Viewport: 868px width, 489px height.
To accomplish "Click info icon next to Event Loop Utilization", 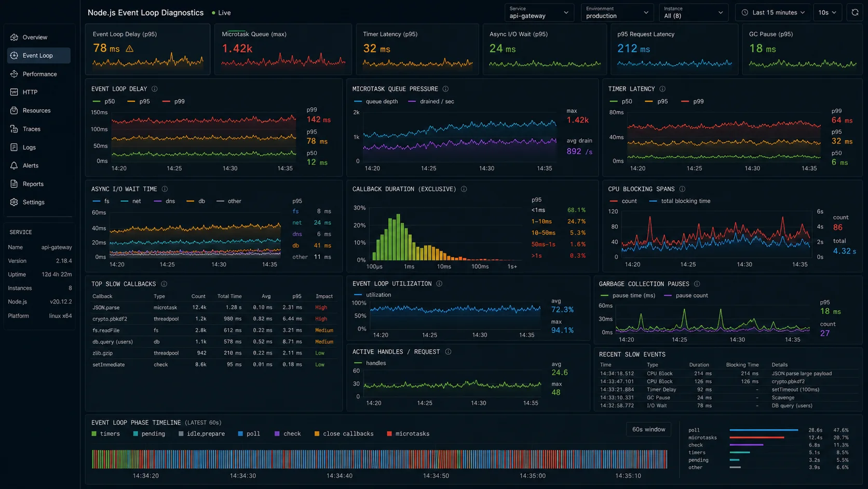I will (439, 284).
